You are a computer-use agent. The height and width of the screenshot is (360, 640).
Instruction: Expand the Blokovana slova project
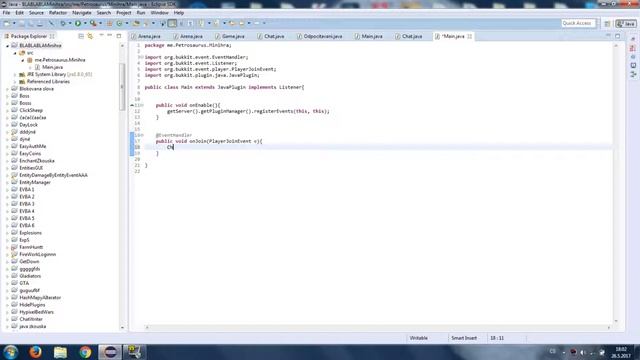pyautogui.click(x=7, y=89)
